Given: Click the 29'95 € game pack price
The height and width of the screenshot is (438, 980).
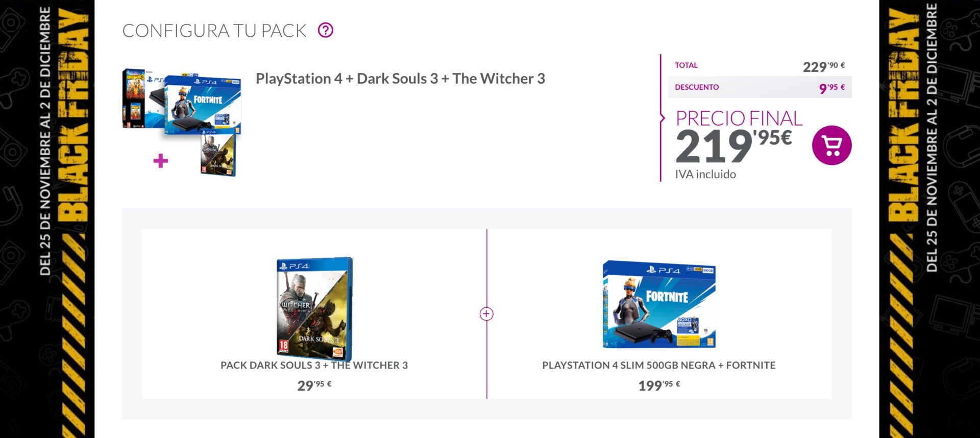Looking at the screenshot, I should (314, 385).
